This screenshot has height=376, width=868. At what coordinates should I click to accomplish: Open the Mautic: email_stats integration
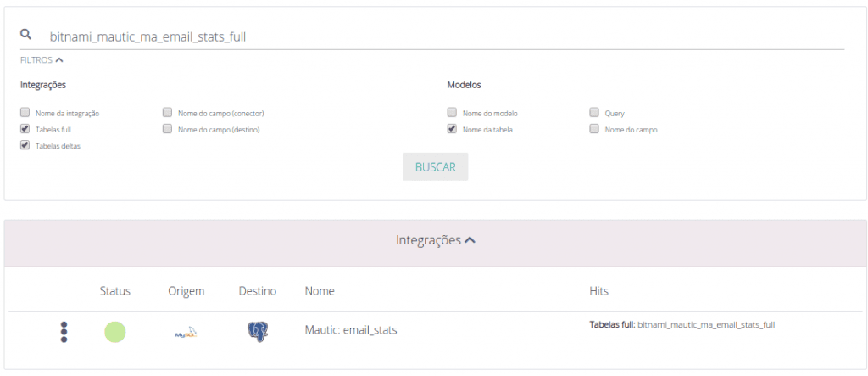[351, 331]
